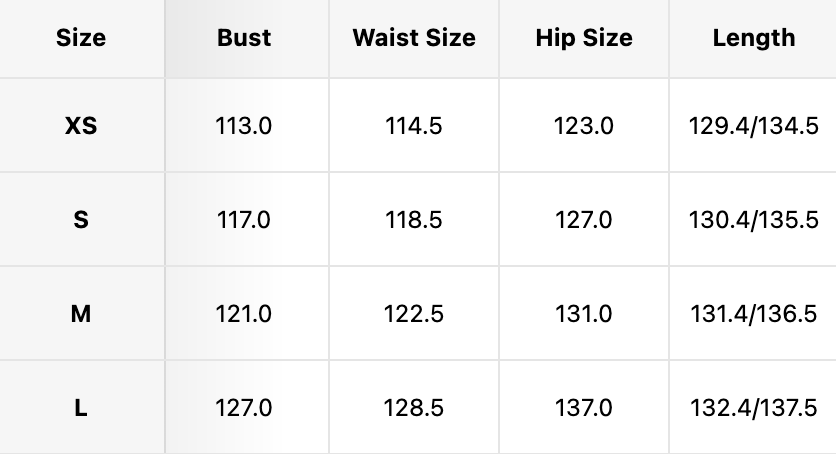This screenshot has width=836, height=454.
Task: Select the M bust value 121.0
Action: tap(244, 314)
